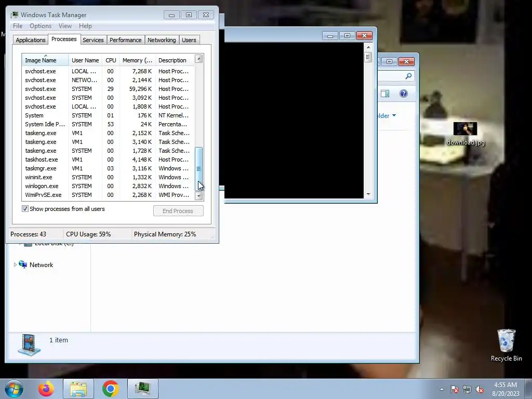Click the Task Manager title bar icon
532x399 pixels.
coord(14,15)
